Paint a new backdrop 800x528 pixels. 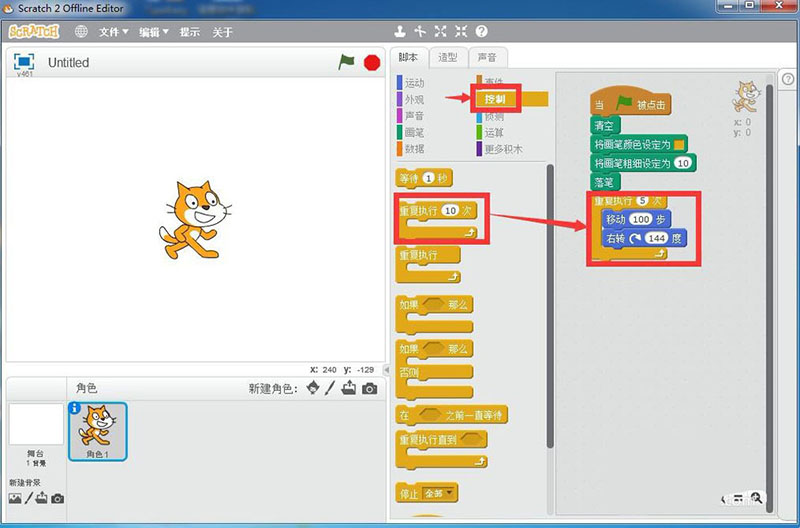pyautogui.click(x=29, y=498)
